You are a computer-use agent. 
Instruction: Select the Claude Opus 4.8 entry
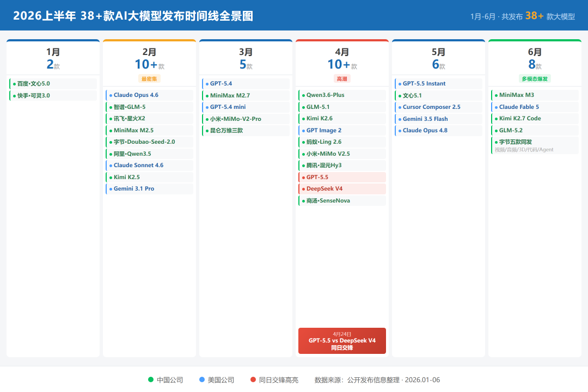click(x=438, y=131)
